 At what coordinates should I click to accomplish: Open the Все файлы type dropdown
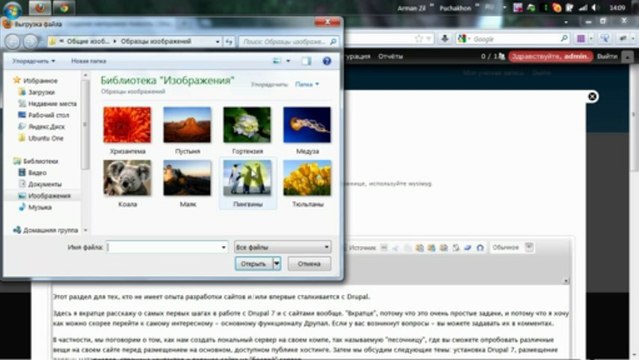click(282, 247)
